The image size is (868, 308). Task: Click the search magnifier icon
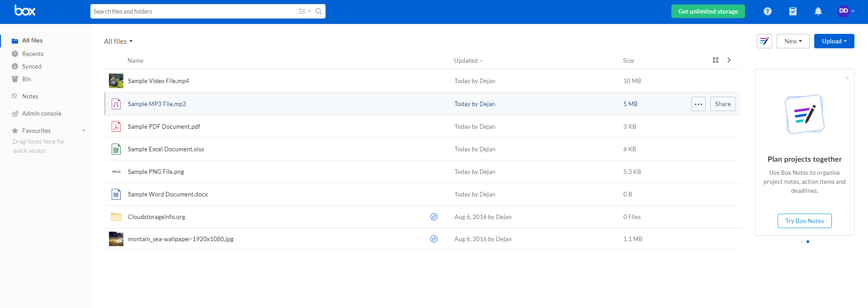(319, 11)
